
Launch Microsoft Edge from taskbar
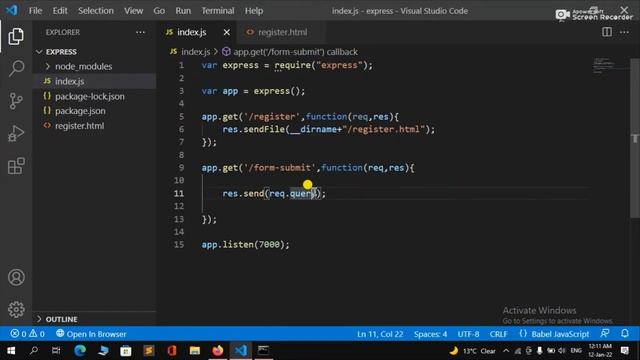coord(80,351)
